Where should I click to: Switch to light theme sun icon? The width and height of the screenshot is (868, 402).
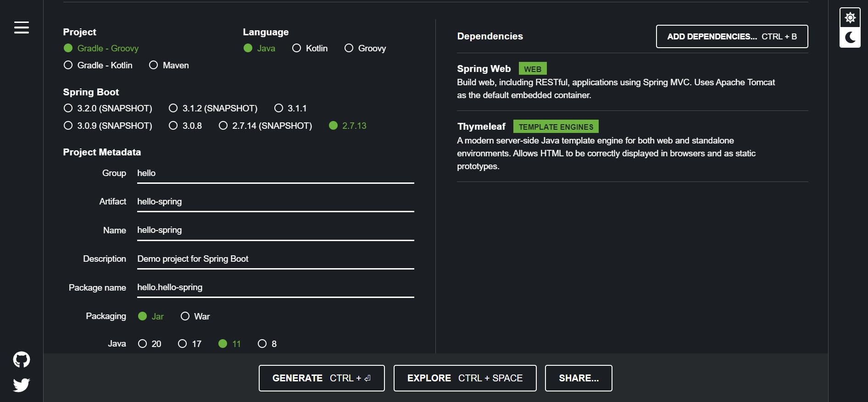click(x=850, y=18)
